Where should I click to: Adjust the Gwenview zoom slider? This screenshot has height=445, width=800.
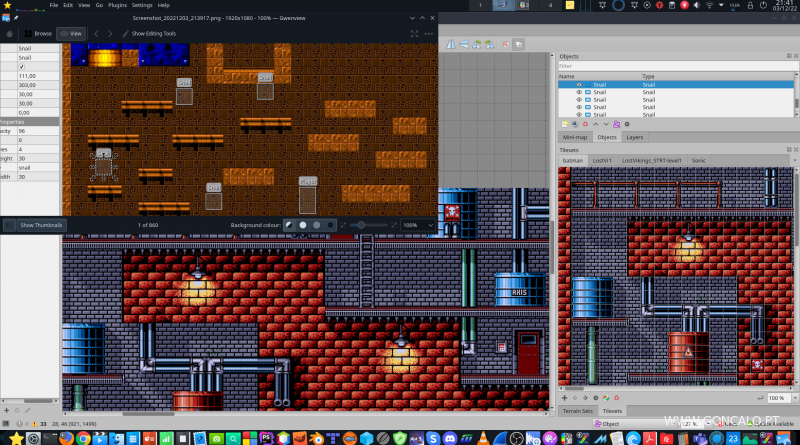[368, 225]
